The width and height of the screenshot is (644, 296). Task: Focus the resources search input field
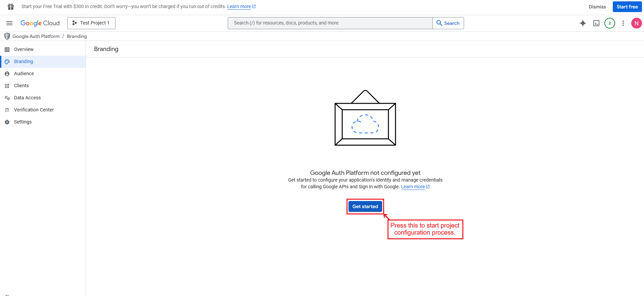[x=330, y=23]
